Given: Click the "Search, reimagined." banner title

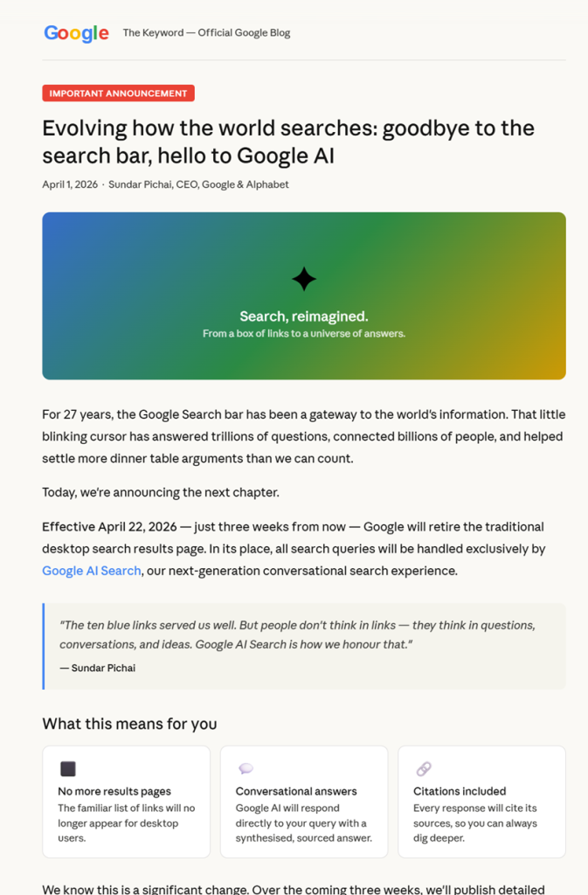Looking at the screenshot, I should coord(303,316).
